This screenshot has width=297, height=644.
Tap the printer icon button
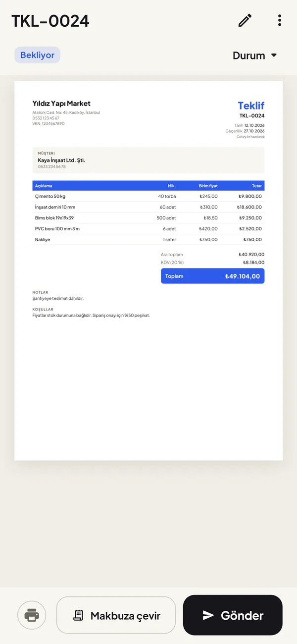point(32,616)
